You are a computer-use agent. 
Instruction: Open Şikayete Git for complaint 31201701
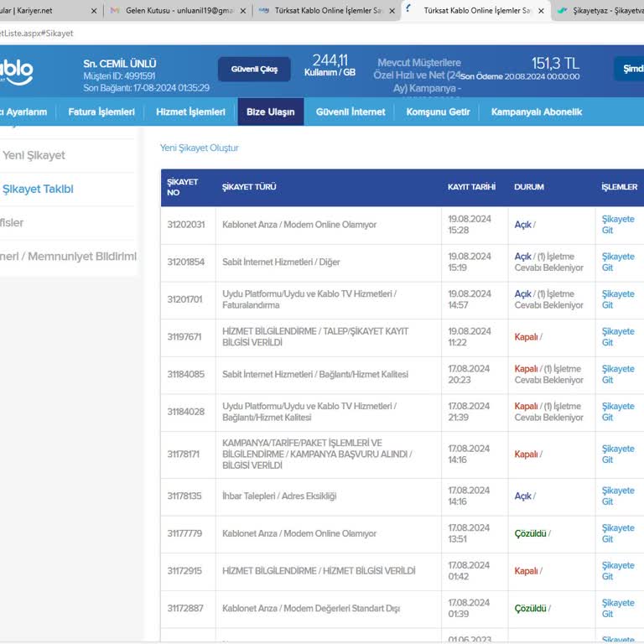point(618,299)
